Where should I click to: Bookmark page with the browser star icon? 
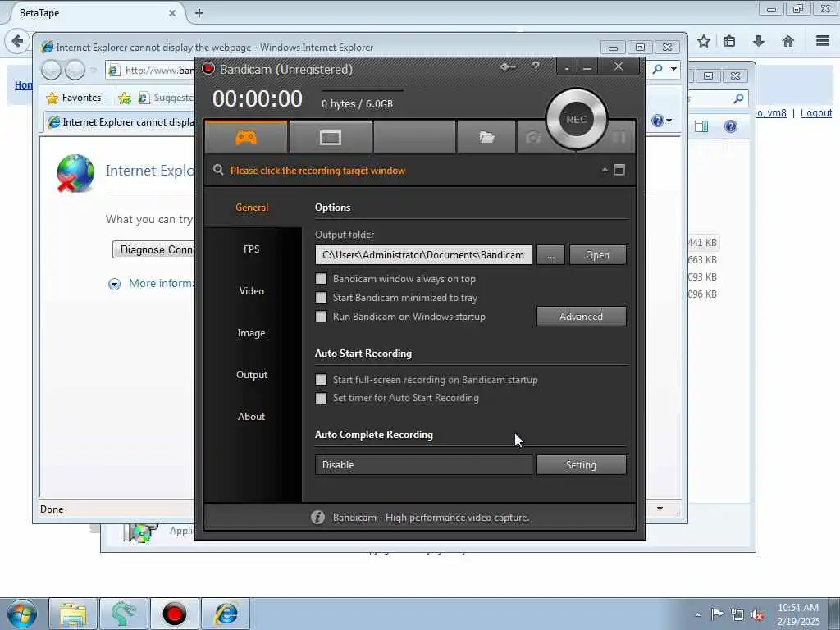point(703,41)
